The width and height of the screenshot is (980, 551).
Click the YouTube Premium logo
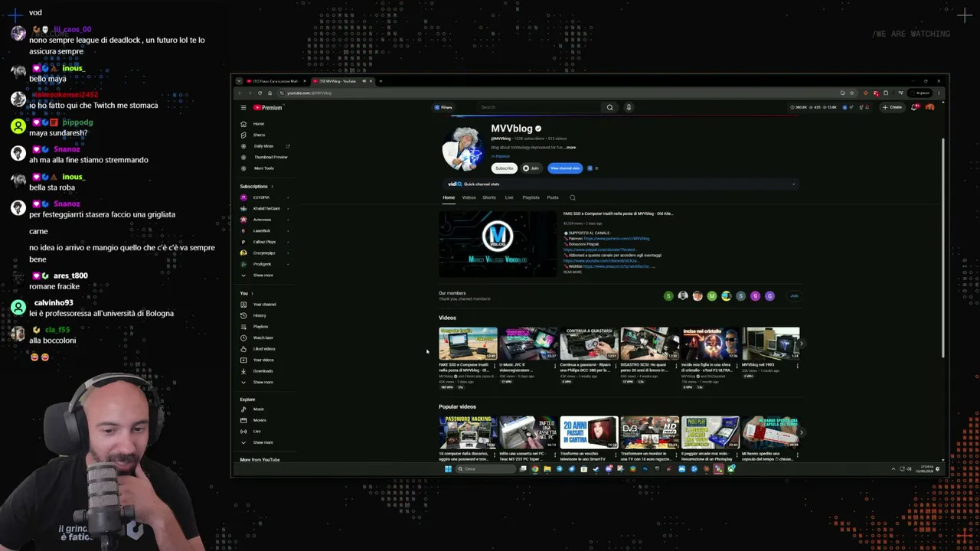[x=268, y=107]
